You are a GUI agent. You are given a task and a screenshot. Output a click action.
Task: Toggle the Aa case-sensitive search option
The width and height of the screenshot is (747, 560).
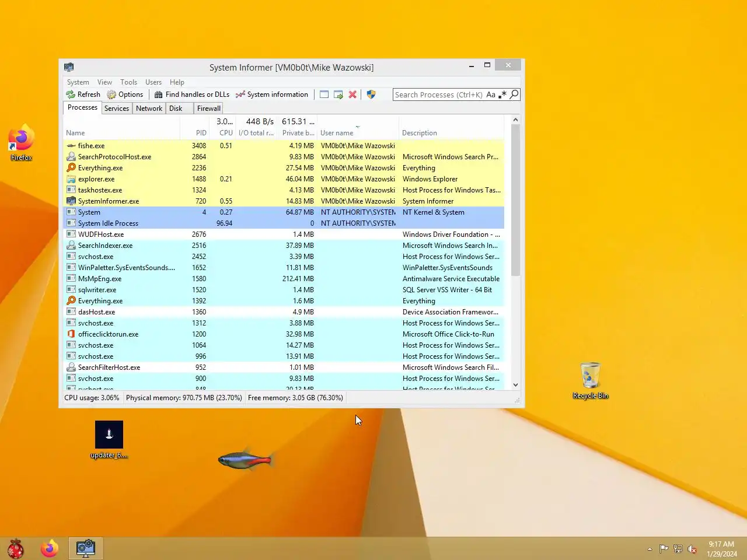click(x=491, y=94)
